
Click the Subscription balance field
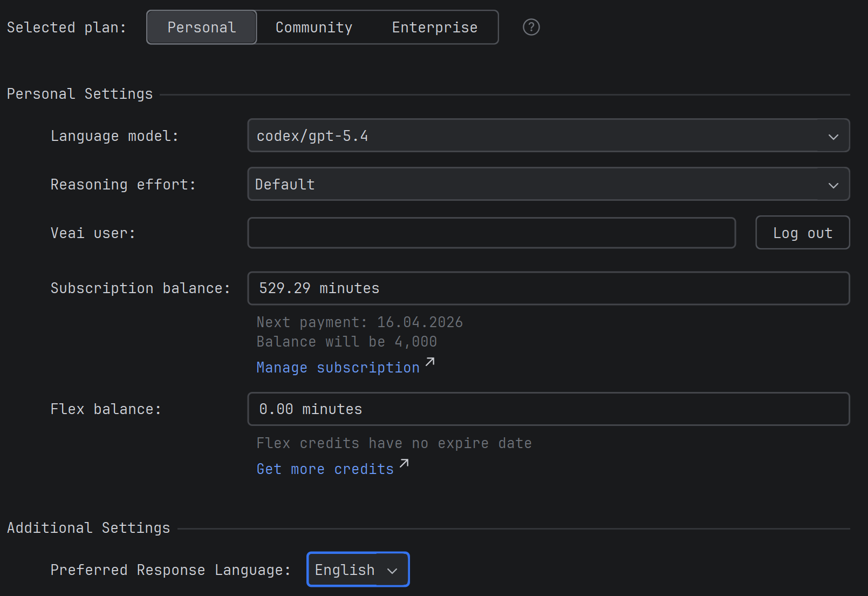(x=549, y=288)
